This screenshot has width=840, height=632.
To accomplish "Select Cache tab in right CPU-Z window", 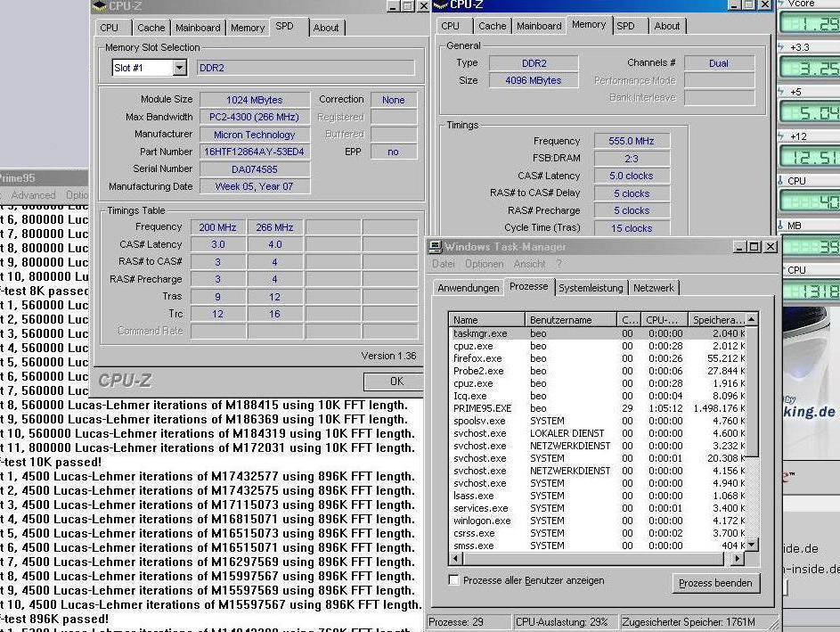I will coord(492,26).
